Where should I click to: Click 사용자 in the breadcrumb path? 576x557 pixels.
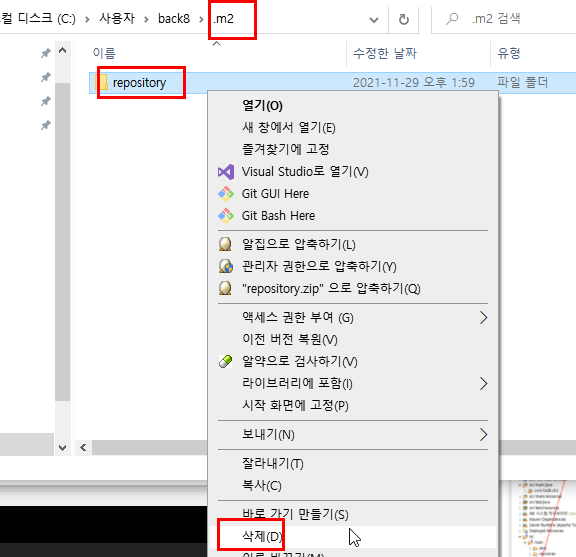coord(117,18)
